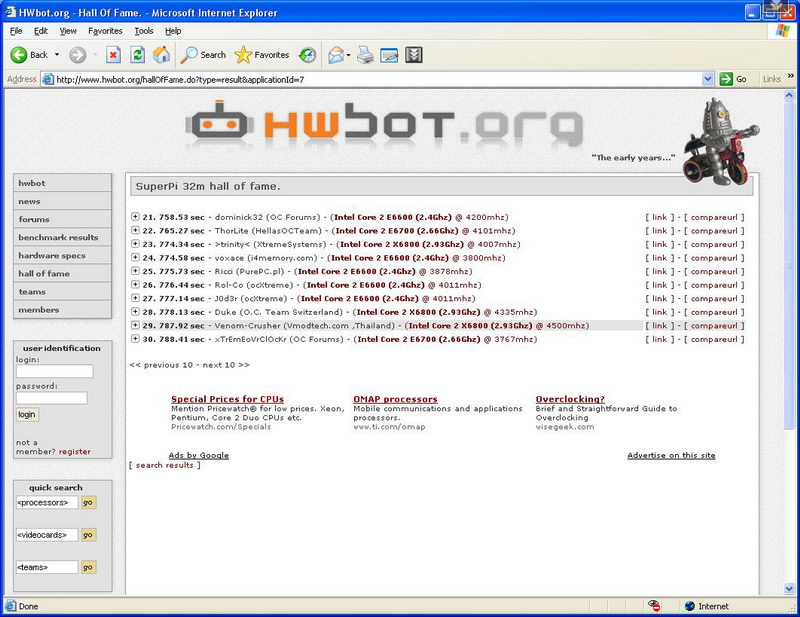
Task: Click go next to processors search
Action: (x=88, y=503)
